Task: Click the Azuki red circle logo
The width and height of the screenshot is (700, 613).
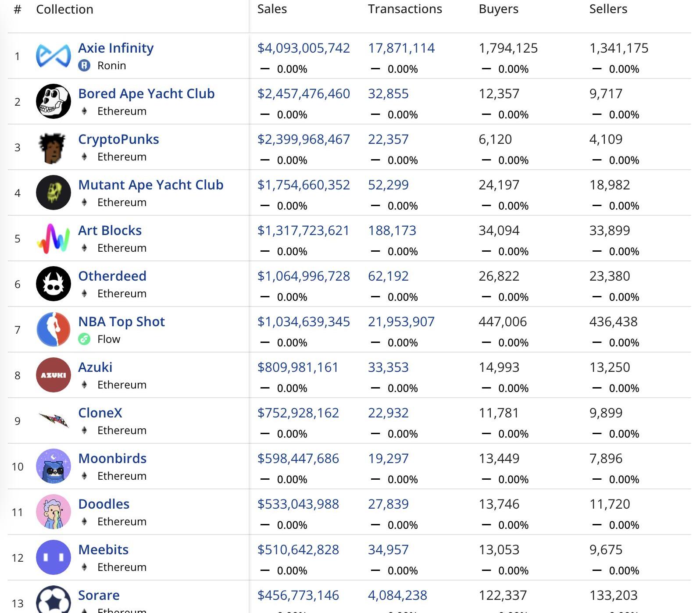Action: [x=53, y=375]
